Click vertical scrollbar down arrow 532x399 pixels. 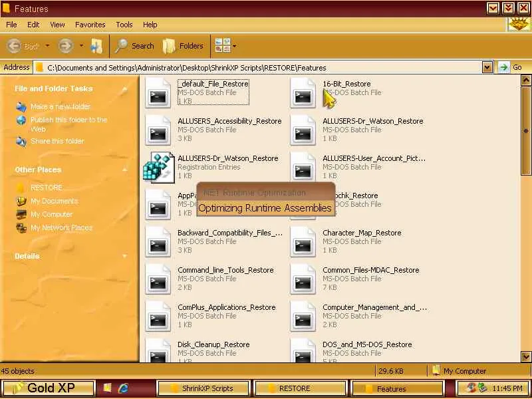click(x=526, y=356)
